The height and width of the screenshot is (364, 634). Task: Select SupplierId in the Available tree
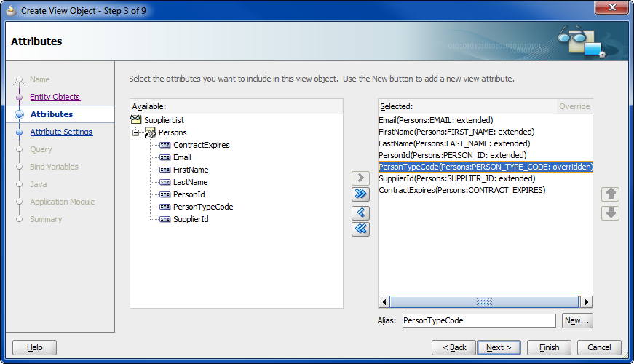191,219
